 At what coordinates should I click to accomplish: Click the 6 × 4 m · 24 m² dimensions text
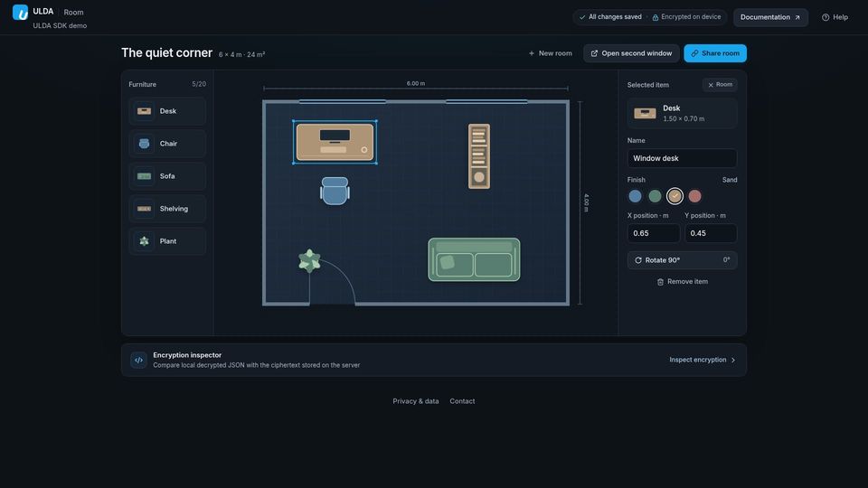(x=242, y=55)
